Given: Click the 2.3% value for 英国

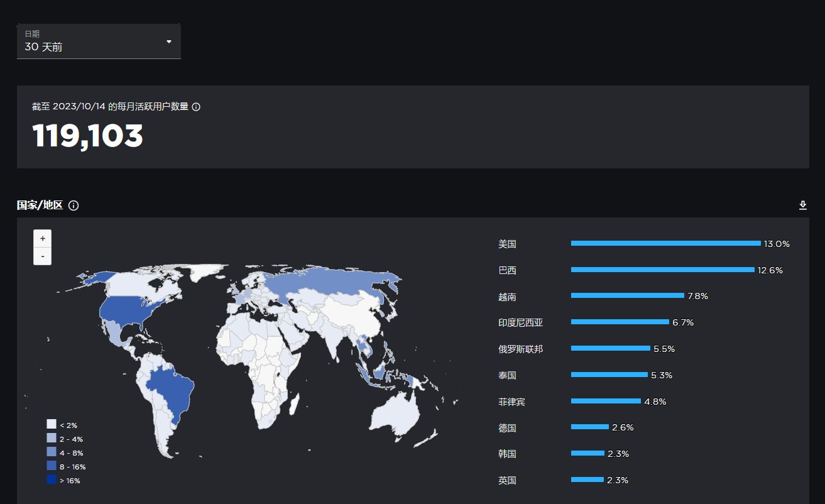Looking at the screenshot, I should [x=618, y=480].
